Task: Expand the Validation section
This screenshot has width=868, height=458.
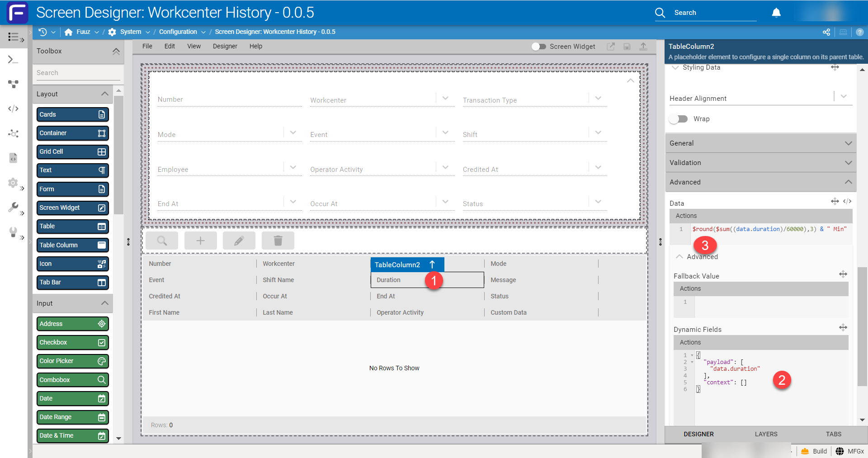Action: pos(761,163)
